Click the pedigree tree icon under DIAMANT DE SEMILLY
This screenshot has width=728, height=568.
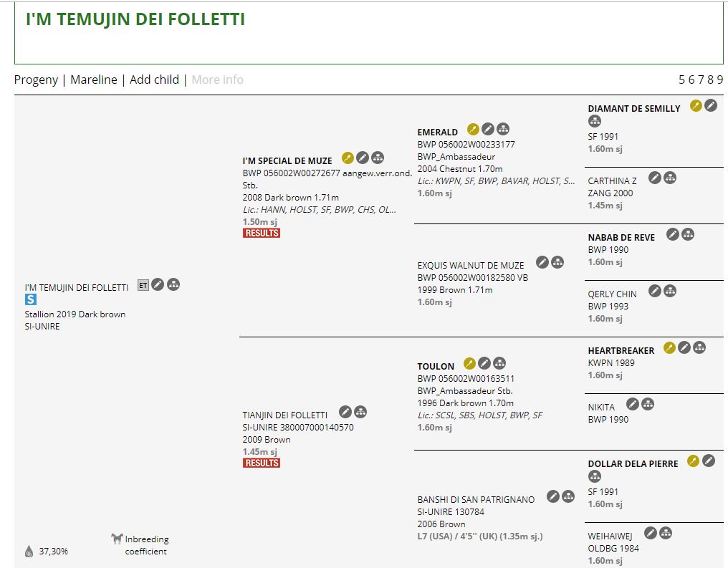[x=595, y=122]
